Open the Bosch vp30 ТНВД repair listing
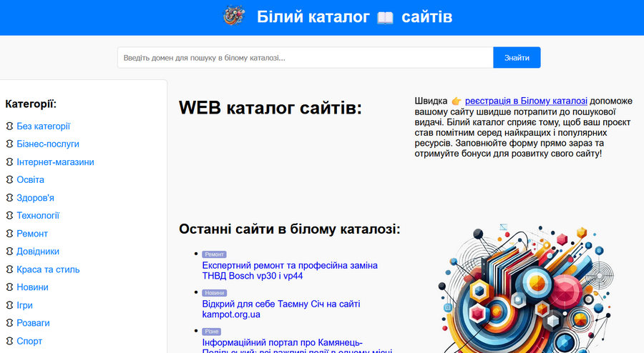Screen dimensions: 644x353 (290, 271)
